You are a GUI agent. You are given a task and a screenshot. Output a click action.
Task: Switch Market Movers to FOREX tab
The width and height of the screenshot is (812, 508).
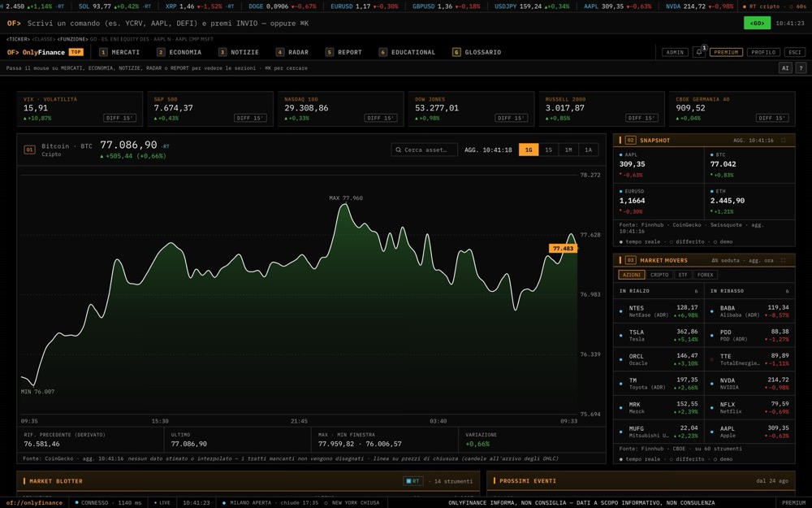pyautogui.click(x=706, y=275)
